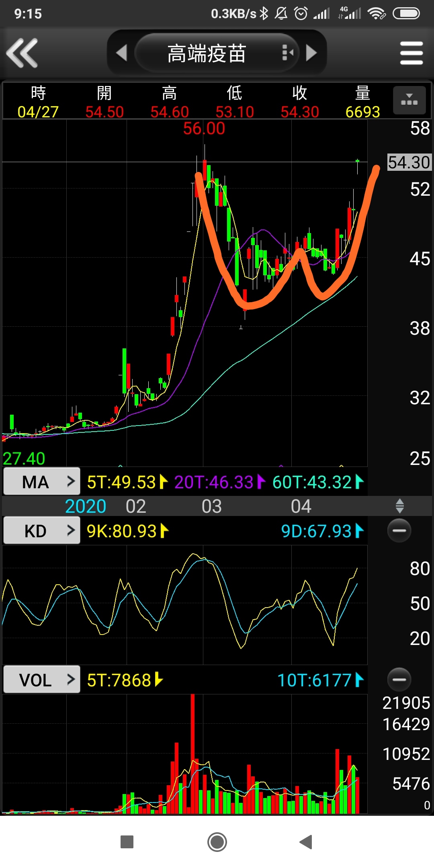Toggle the 60T moving average line

tap(317, 482)
